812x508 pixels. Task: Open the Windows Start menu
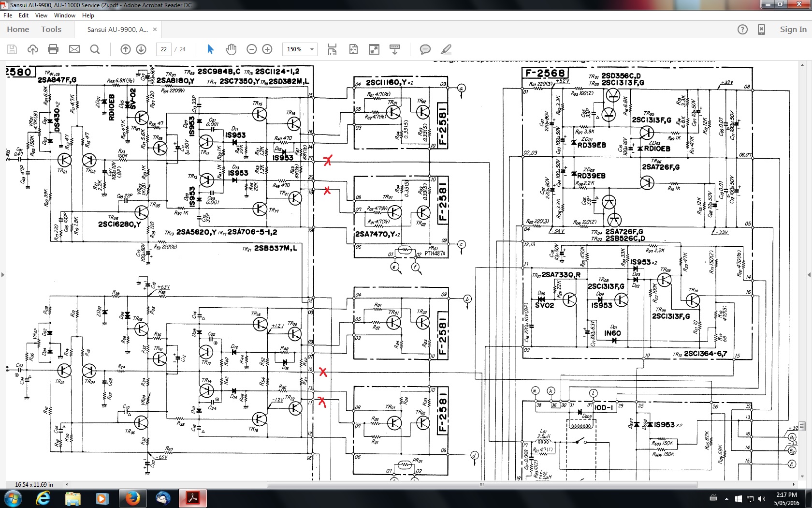(x=13, y=498)
